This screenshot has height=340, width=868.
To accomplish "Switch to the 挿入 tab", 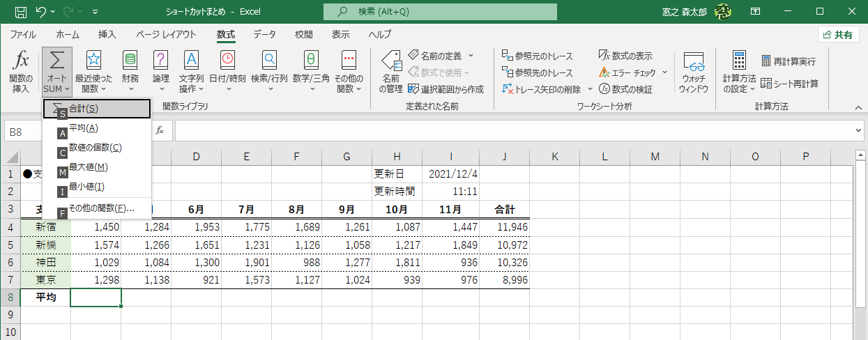I will pyautogui.click(x=107, y=34).
